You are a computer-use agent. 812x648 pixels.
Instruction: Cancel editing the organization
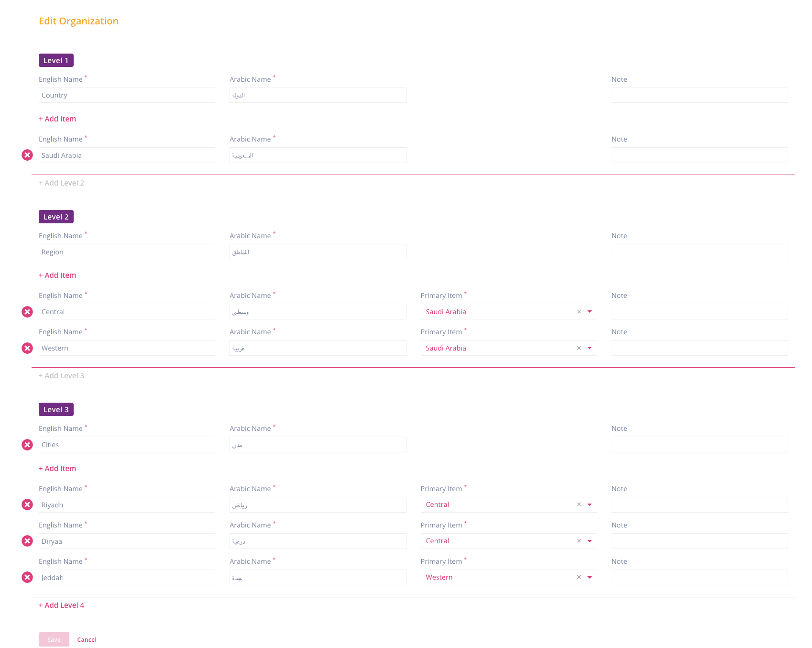87,639
